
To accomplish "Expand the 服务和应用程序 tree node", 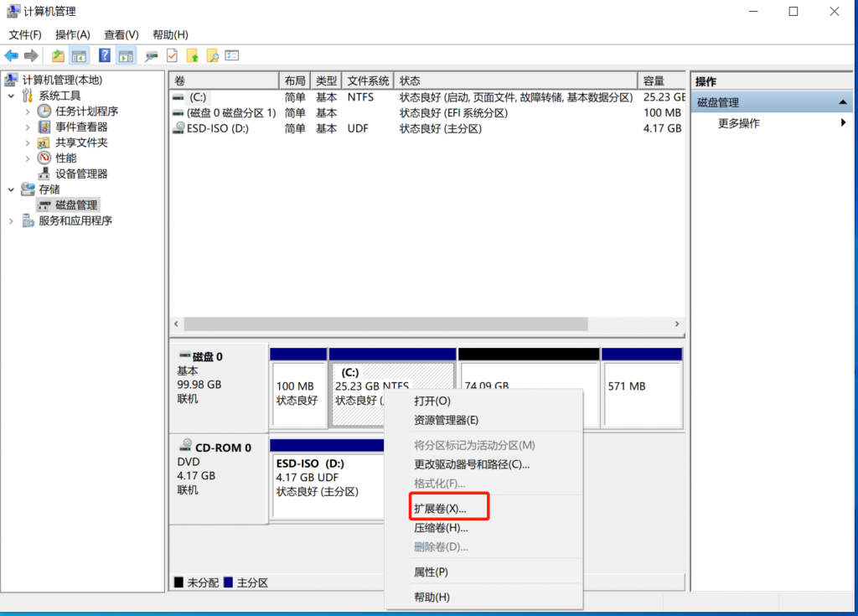I will coord(11,220).
